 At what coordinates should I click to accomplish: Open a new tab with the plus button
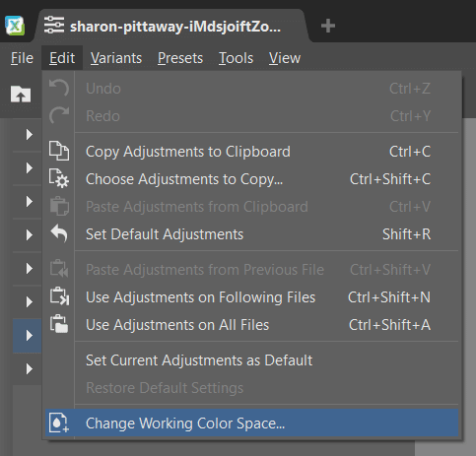click(328, 26)
